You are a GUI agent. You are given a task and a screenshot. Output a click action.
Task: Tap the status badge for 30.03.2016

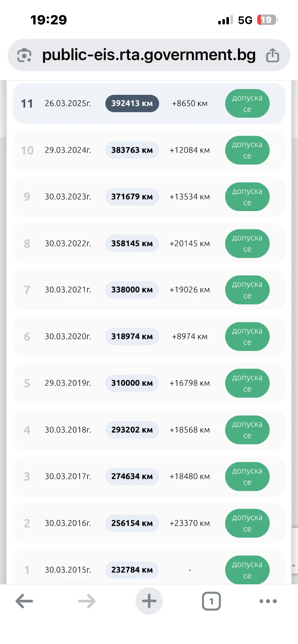pyautogui.click(x=247, y=523)
